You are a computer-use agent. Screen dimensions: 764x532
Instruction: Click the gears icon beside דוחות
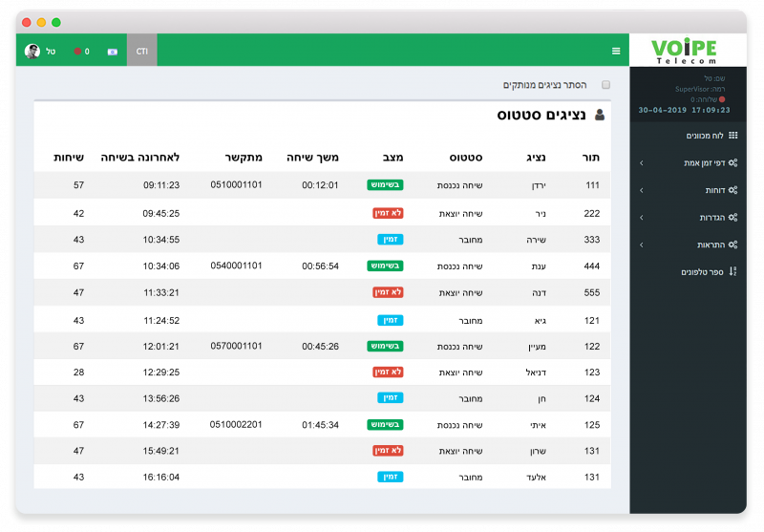[732, 190]
